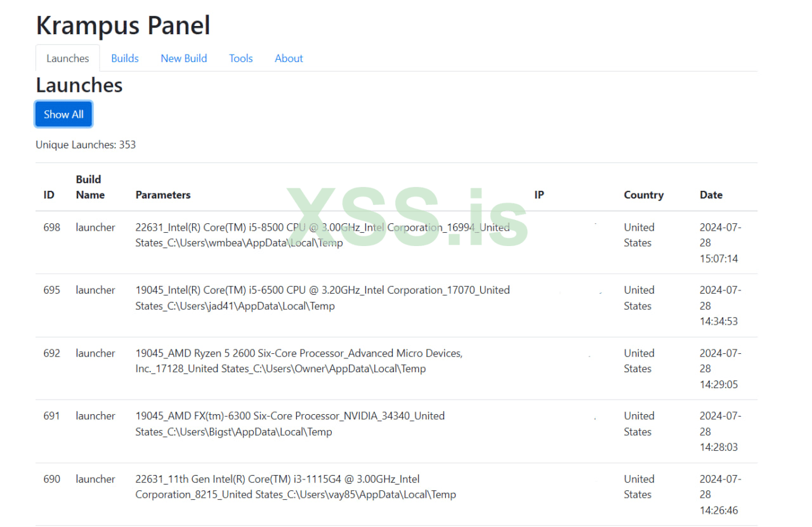Switch to the Builds tab

[124, 58]
